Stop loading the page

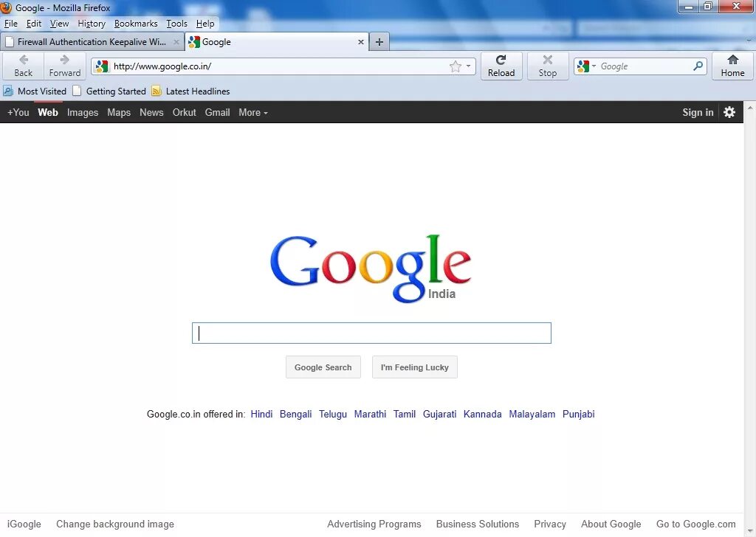[547, 66]
